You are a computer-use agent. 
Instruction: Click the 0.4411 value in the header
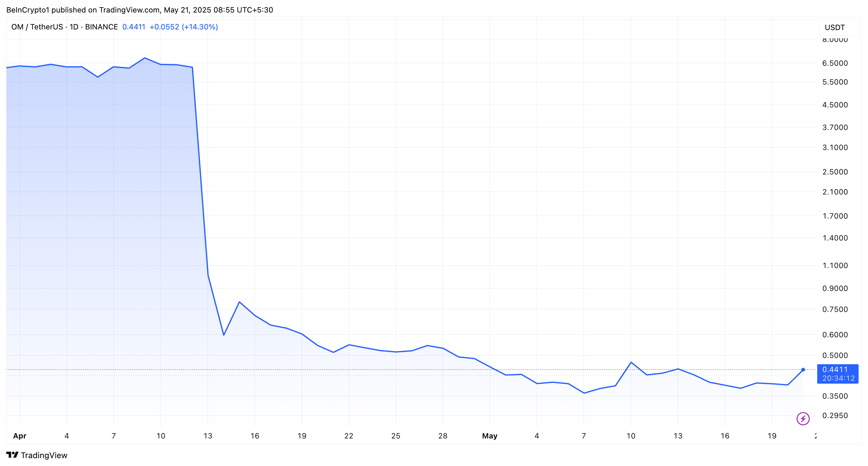133,27
